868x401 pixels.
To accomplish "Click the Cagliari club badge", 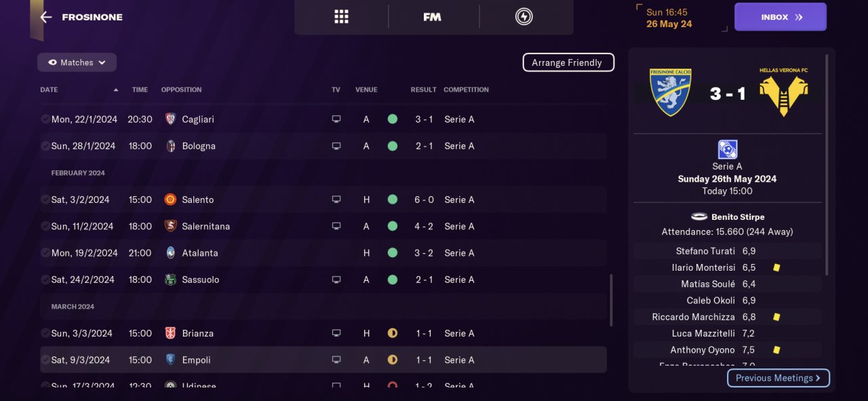I will tap(170, 119).
